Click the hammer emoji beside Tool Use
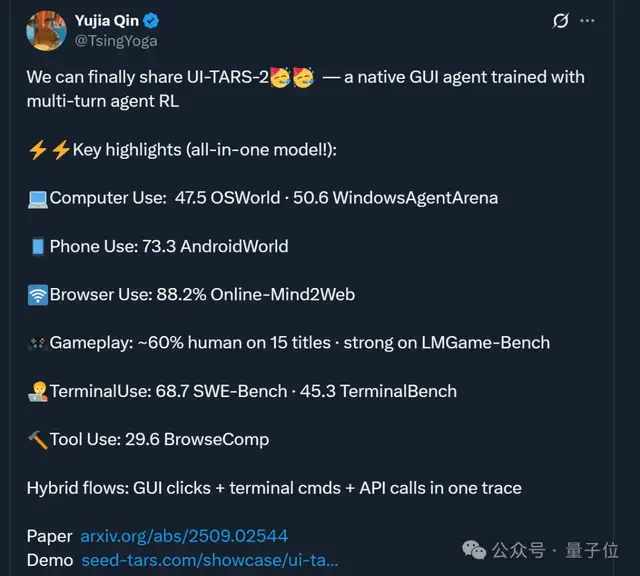 coord(37,439)
